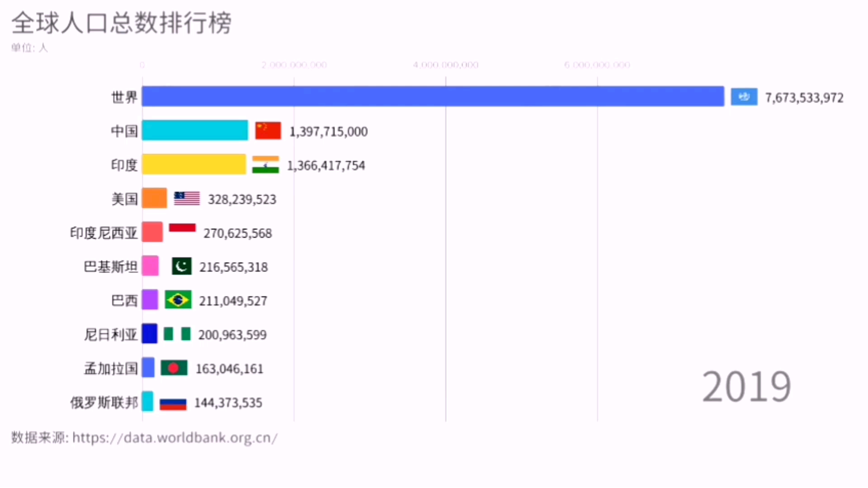Image resolution: width=868 pixels, height=488 pixels.
Task: Click the 世界 row label
Action: [x=124, y=97]
